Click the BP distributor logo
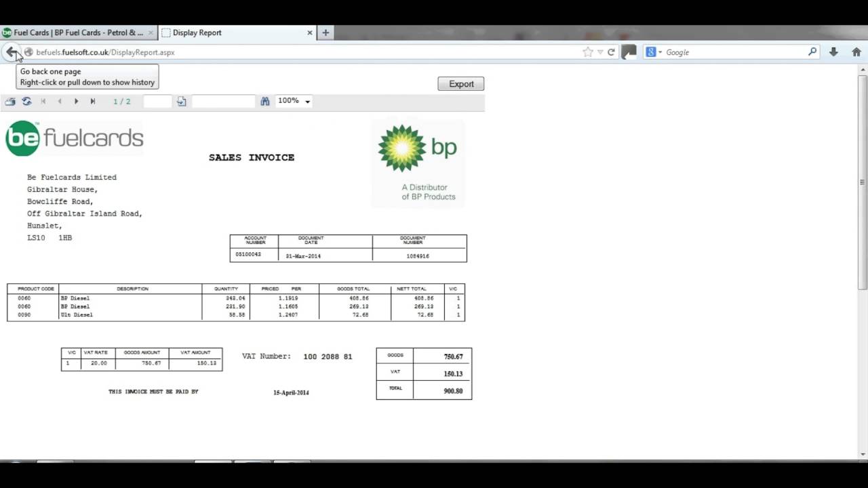The width and height of the screenshot is (868, 488). (418, 163)
